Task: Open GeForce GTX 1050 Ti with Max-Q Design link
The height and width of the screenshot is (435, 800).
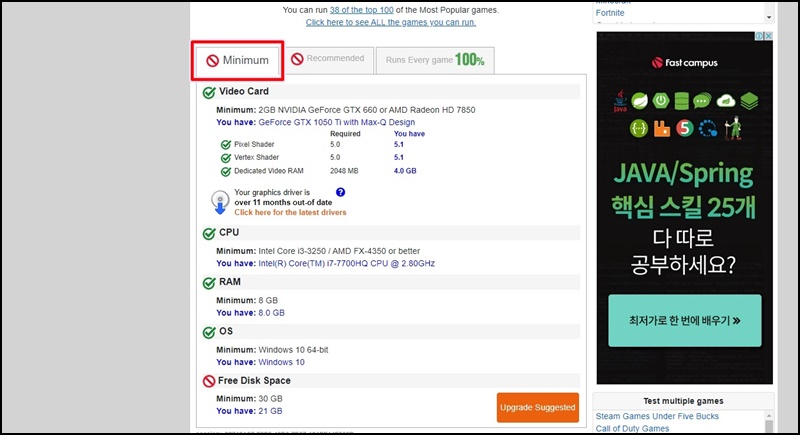Action: point(337,122)
